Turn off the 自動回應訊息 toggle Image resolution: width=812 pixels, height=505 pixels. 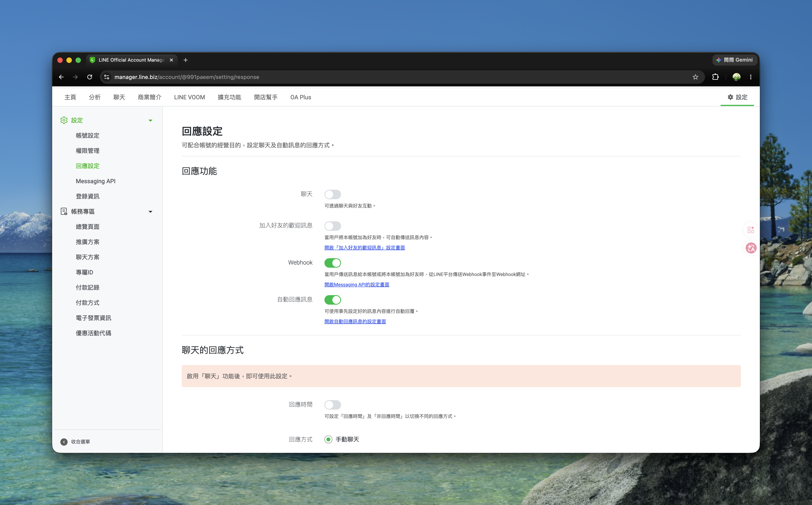tap(333, 300)
